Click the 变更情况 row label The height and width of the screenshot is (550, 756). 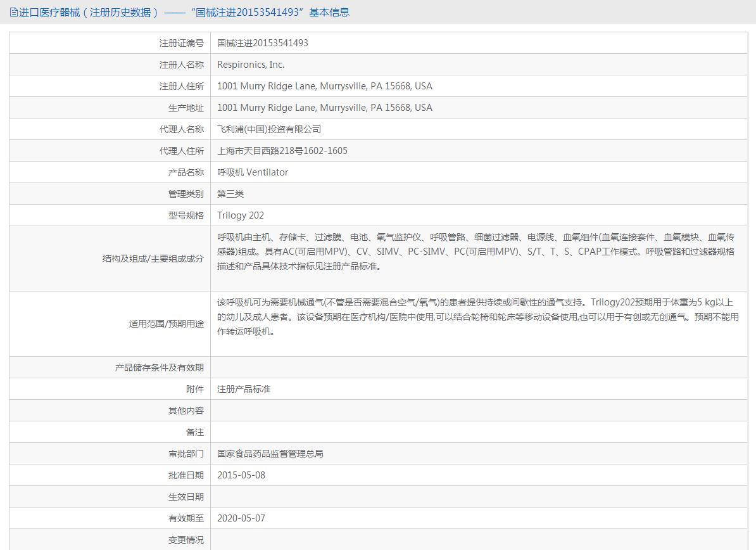(186, 540)
